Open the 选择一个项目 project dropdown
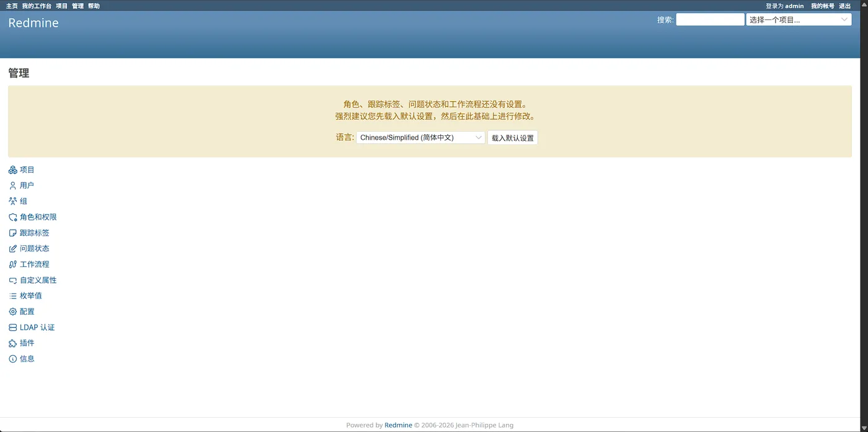 (x=799, y=20)
